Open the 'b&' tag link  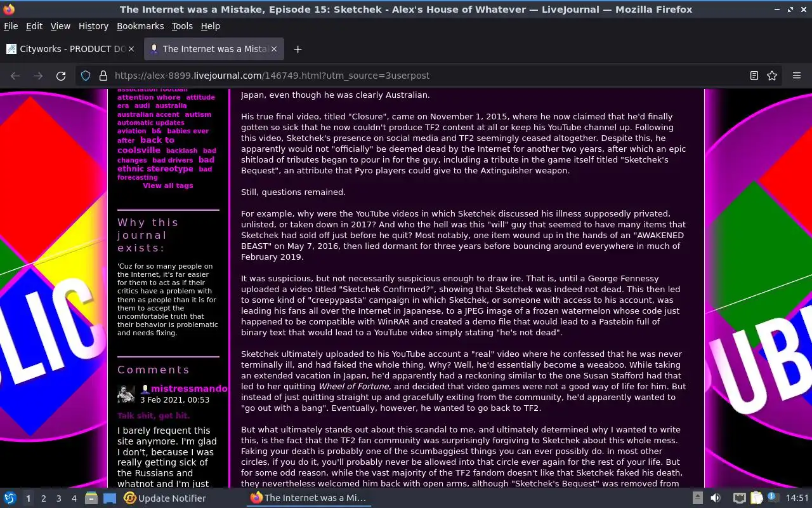(156, 131)
